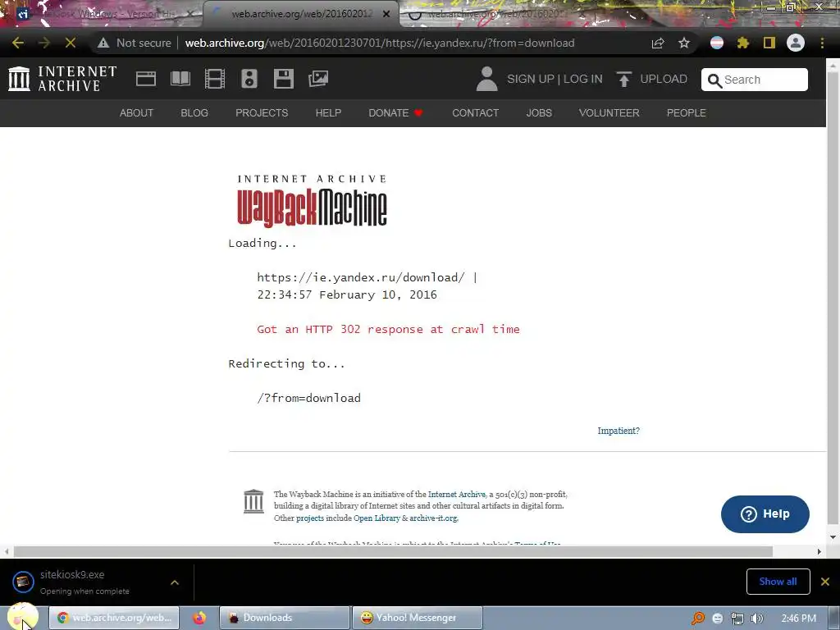Open the Chrome profile avatar
The height and width of the screenshot is (630, 840).
tap(796, 43)
